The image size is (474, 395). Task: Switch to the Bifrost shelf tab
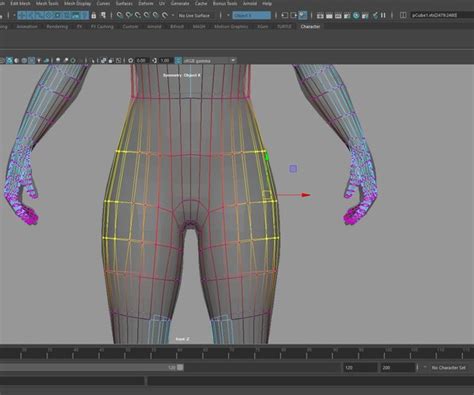click(177, 26)
